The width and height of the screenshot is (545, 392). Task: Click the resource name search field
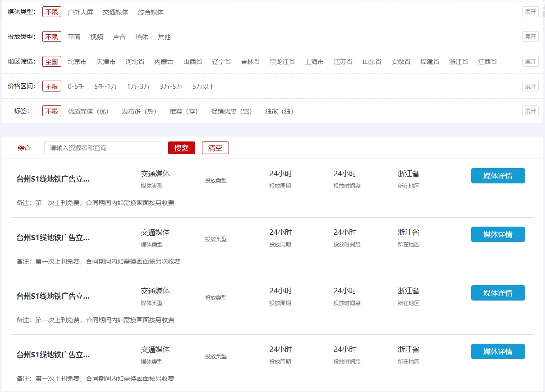coord(102,148)
